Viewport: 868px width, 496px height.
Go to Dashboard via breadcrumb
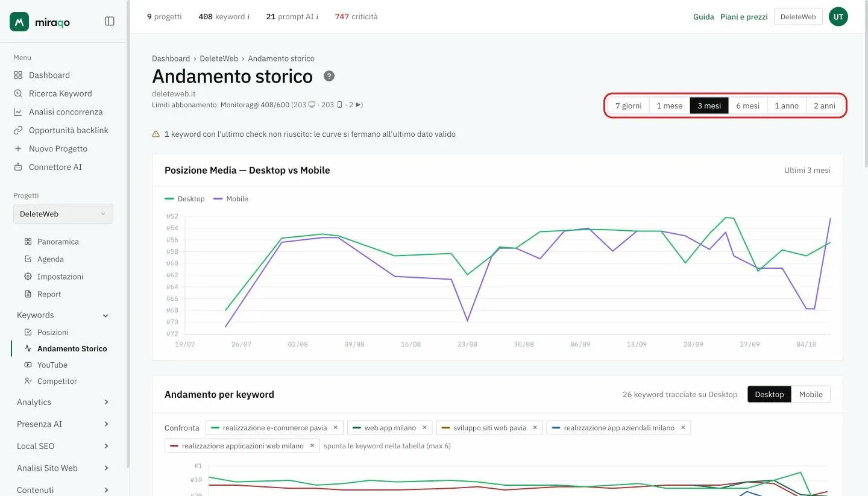(171, 58)
